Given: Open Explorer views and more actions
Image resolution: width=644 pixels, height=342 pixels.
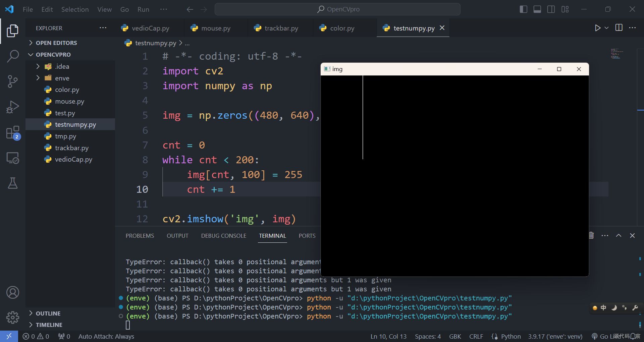Looking at the screenshot, I should tap(103, 28).
